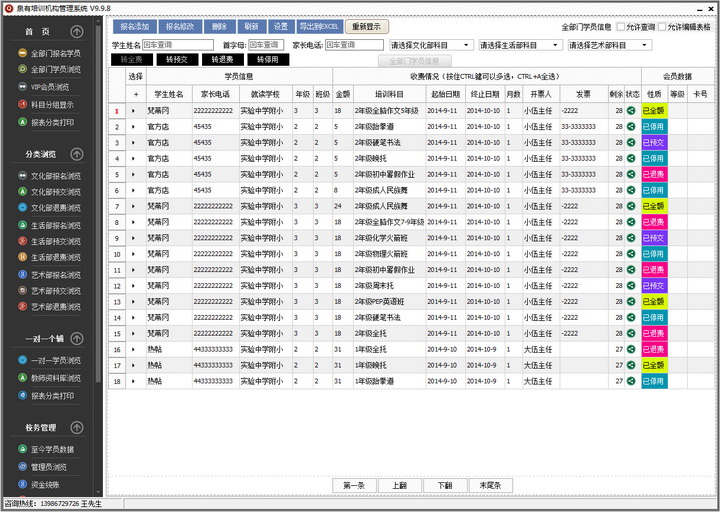Expand row 1 arrow in 选择 column

(x=134, y=111)
